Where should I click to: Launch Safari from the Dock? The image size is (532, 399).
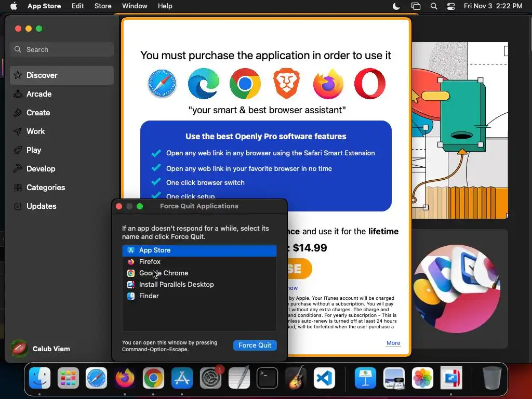point(96,378)
